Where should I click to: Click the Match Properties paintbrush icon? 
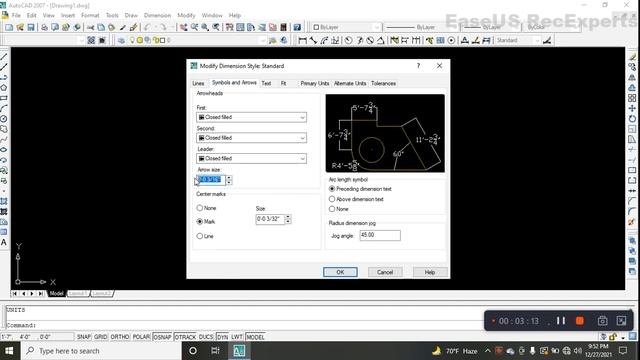coord(122,27)
